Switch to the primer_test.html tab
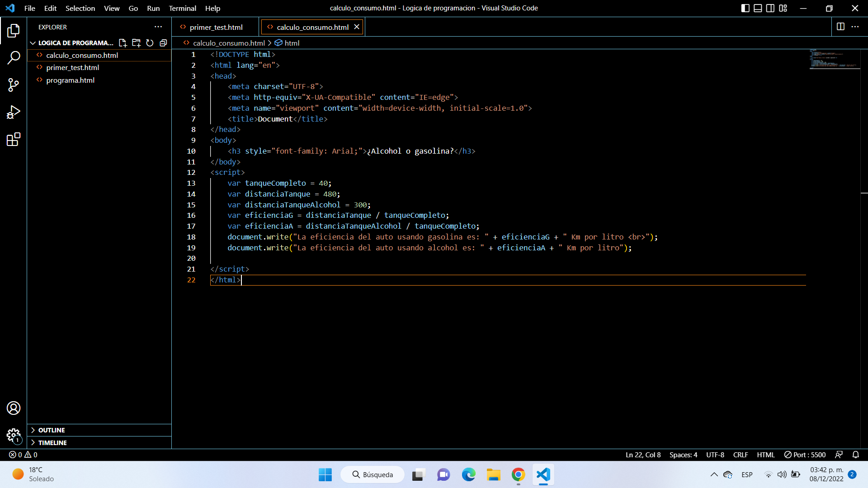 click(x=216, y=27)
